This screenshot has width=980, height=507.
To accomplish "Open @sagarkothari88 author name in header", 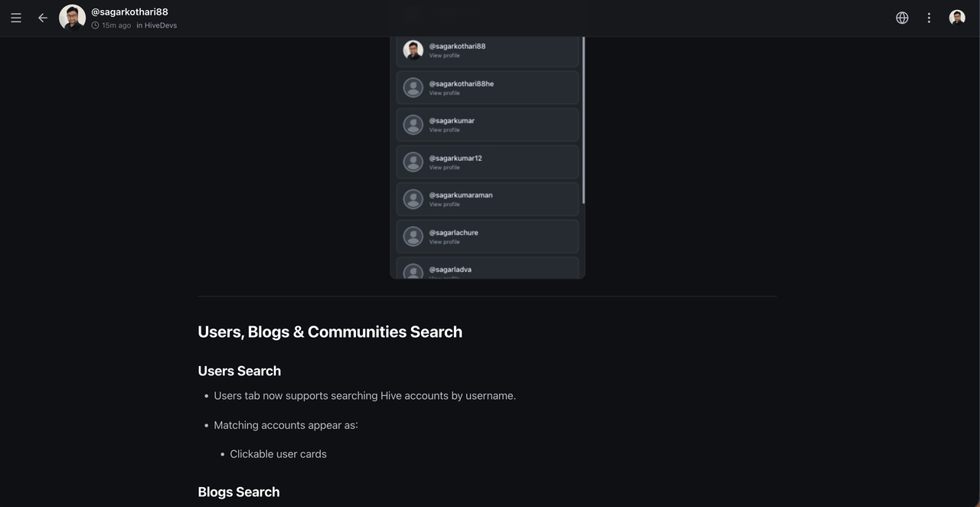I will pos(129,11).
